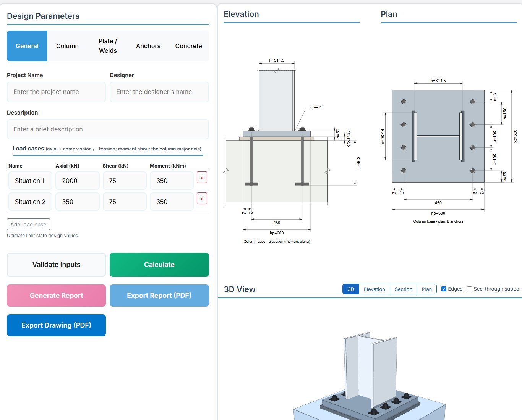This screenshot has height=420, width=522.
Task: Click Generate Report button
Action: [56, 296]
